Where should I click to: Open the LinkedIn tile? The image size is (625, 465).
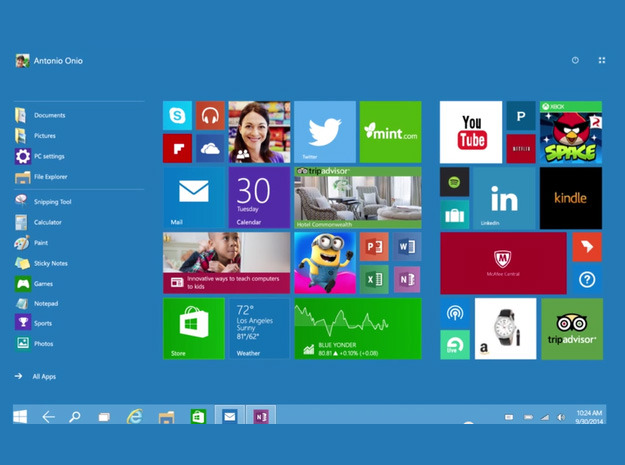pyautogui.click(x=504, y=198)
